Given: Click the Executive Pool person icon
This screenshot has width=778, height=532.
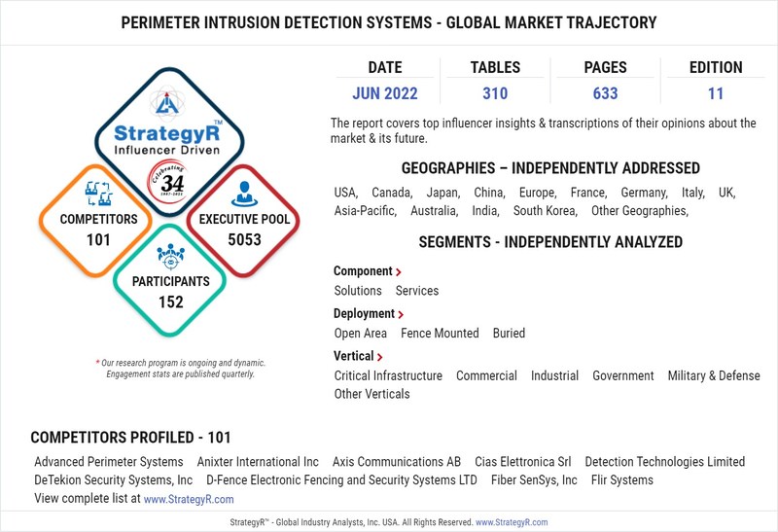Looking at the screenshot, I should pyautogui.click(x=244, y=193).
